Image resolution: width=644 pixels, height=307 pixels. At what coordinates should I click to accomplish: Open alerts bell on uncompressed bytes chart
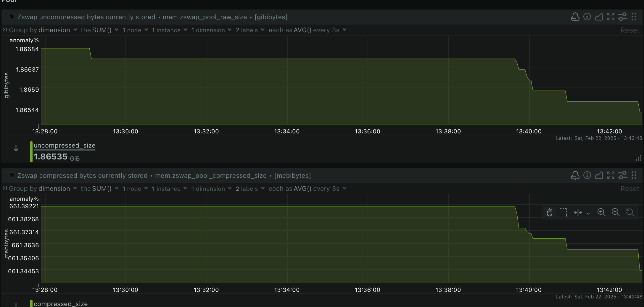[x=575, y=17]
